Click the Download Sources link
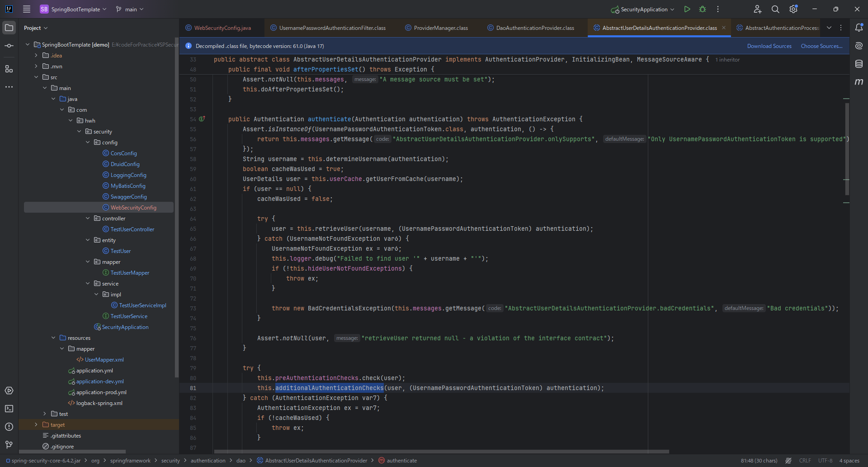The width and height of the screenshot is (868, 467). point(769,46)
